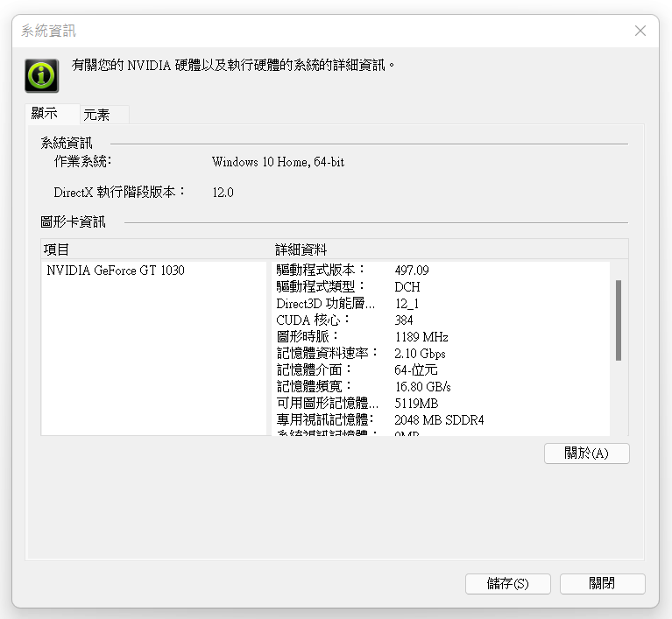Click the CUDA 核心 value 384
This screenshot has height=619, width=672.
click(404, 320)
